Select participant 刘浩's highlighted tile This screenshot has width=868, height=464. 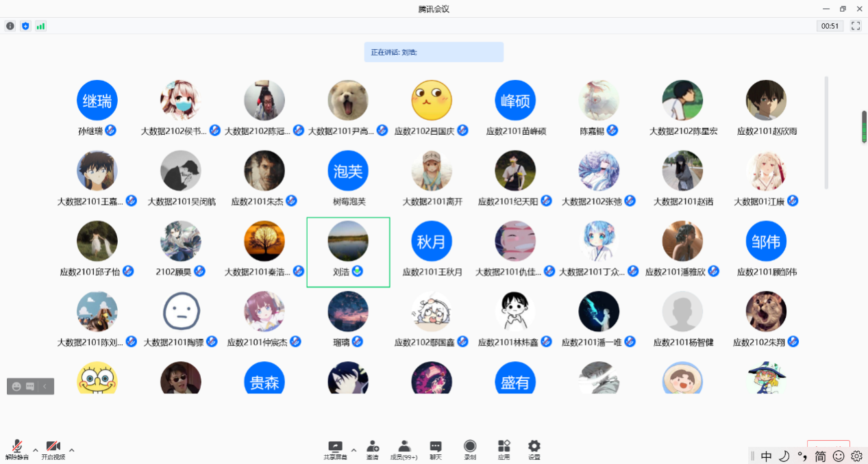(348, 252)
